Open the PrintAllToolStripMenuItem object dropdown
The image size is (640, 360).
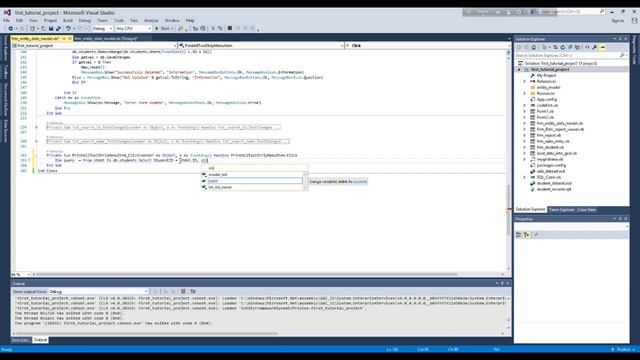click(261, 46)
